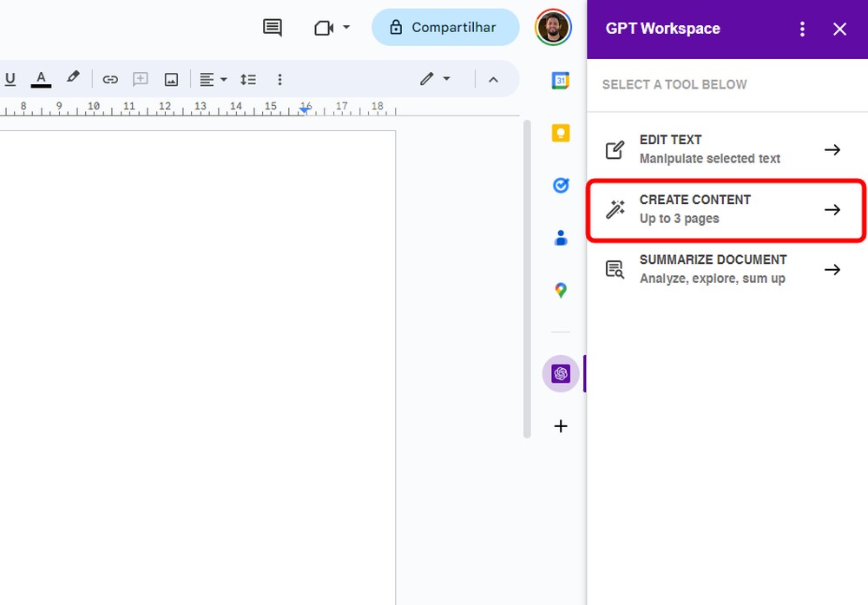This screenshot has height=605, width=868.
Task: Add more apps with the plus button
Action: click(560, 426)
